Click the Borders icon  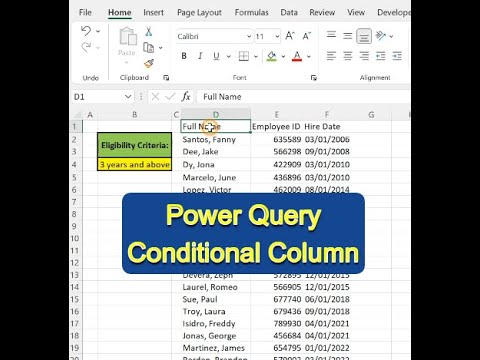[244, 56]
